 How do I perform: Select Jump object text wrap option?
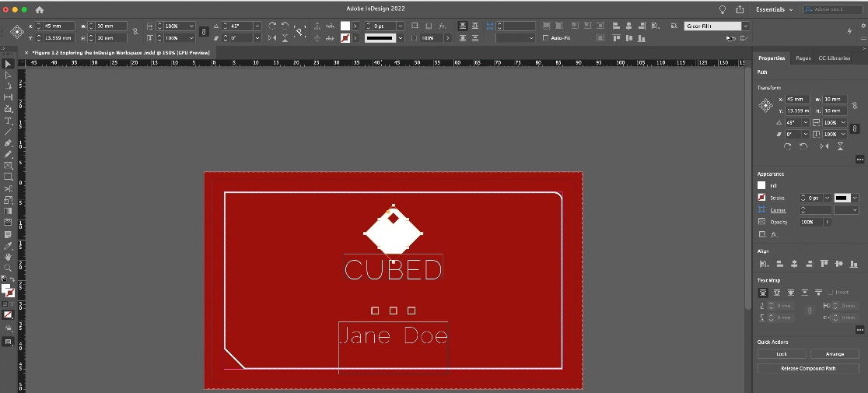click(x=804, y=293)
